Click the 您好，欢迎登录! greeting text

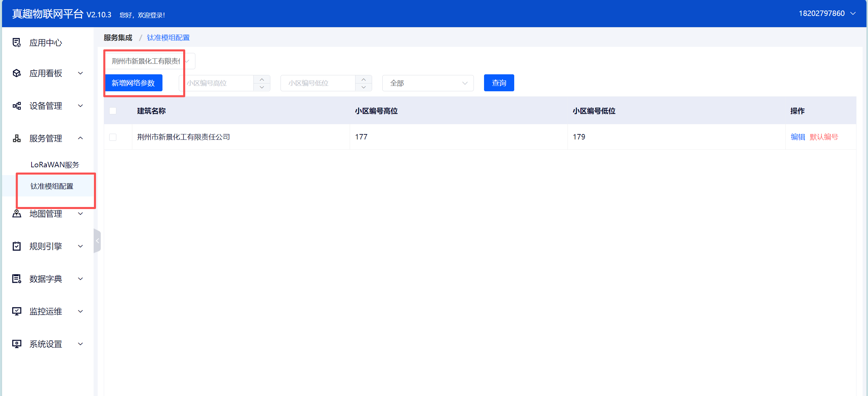click(142, 15)
